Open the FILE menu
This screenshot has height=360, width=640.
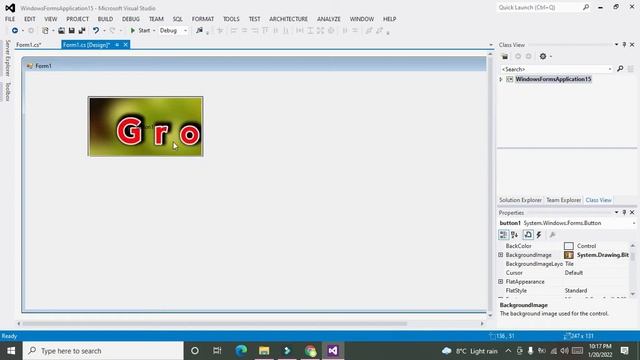point(10,19)
